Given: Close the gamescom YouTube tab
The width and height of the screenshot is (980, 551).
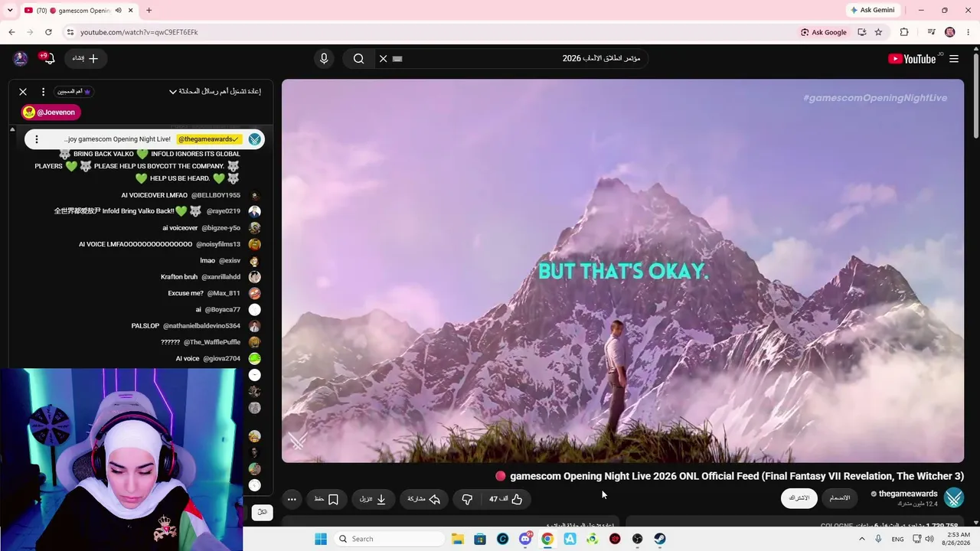Looking at the screenshot, I should [131, 11].
